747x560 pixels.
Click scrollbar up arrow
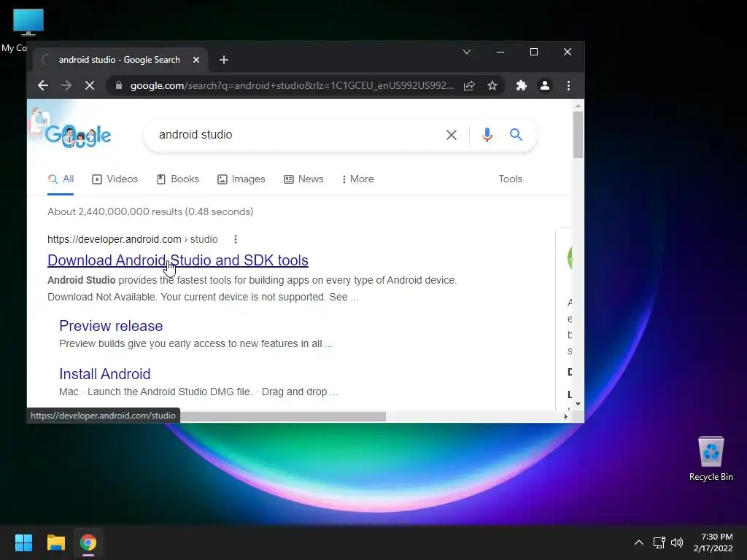[x=578, y=105]
